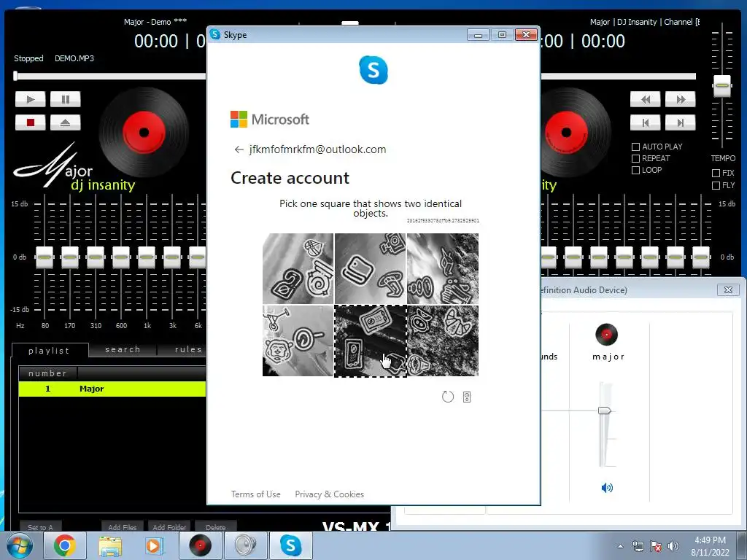Image resolution: width=747 pixels, height=560 pixels.
Task: Switch to the search tab
Action: [x=123, y=349]
